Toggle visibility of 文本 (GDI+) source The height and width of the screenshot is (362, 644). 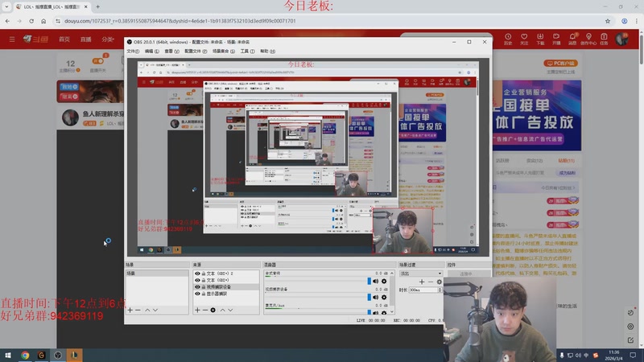coord(197,280)
